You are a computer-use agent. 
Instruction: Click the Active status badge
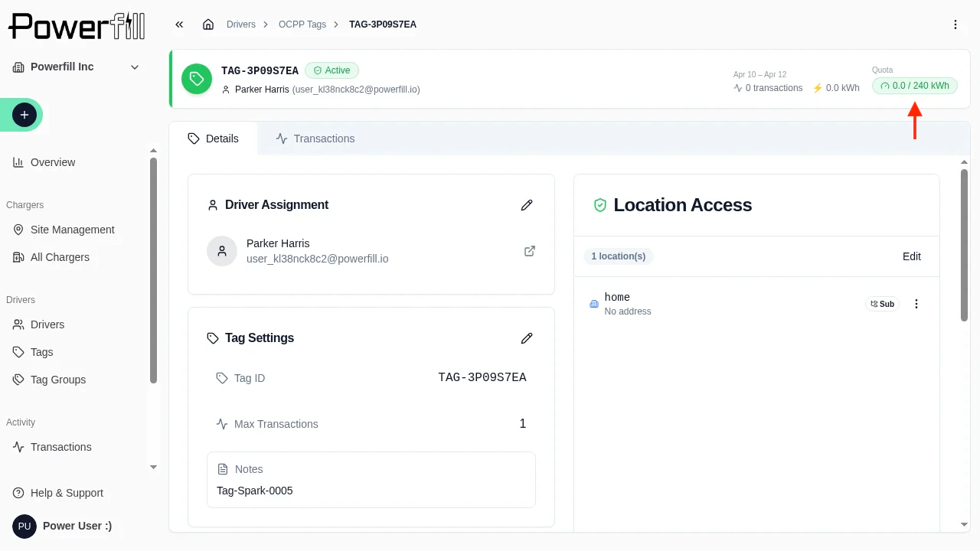pyautogui.click(x=332, y=70)
